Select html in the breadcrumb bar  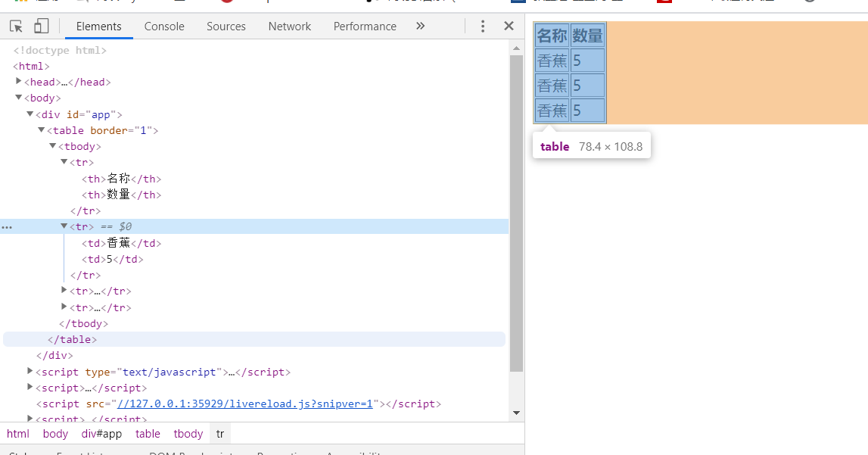[18, 434]
